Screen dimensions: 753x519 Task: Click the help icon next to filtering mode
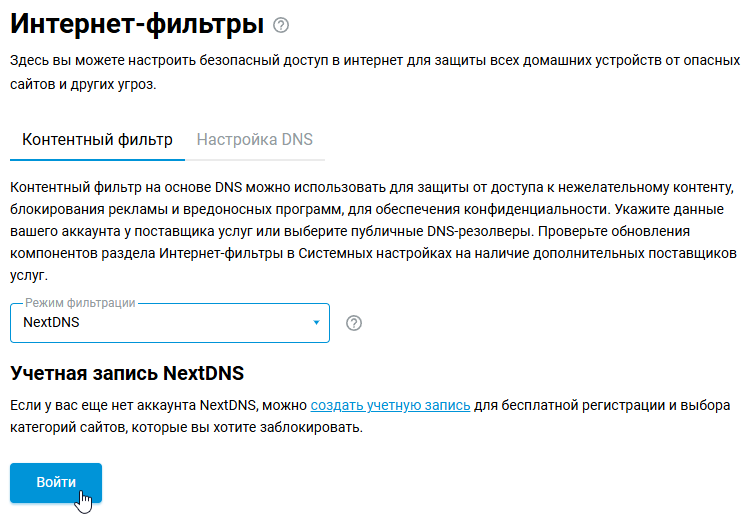point(353,323)
